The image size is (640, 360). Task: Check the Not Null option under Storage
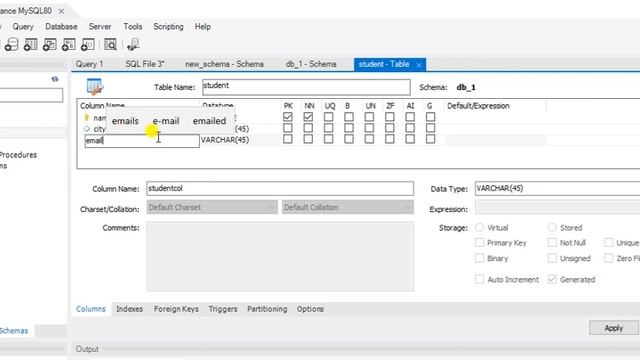552,243
